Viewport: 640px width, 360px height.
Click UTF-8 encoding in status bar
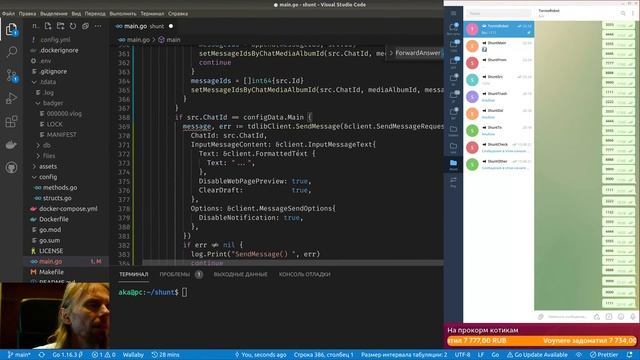click(462, 355)
